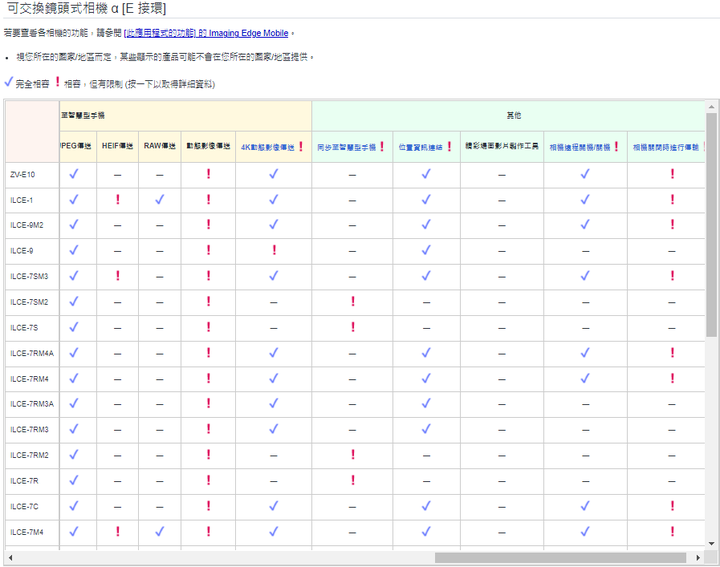The width and height of the screenshot is (720, 567).
Task: Select the ILCE-7SM3 model name cell
Action: tap(32, 277)
